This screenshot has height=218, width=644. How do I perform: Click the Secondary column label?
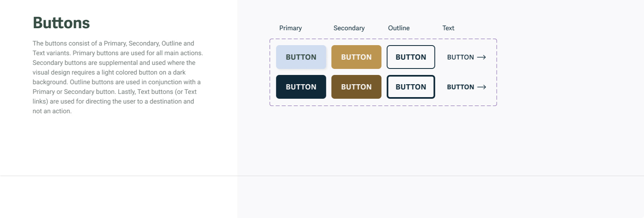point(349,28)
